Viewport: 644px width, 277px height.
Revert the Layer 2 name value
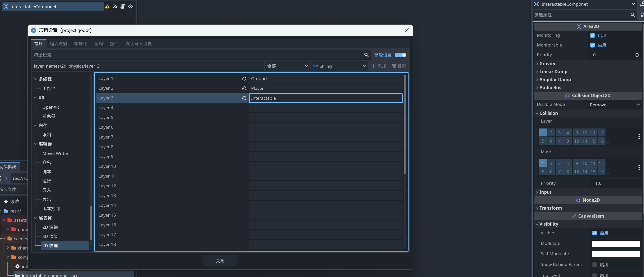[x=244, y=88]
